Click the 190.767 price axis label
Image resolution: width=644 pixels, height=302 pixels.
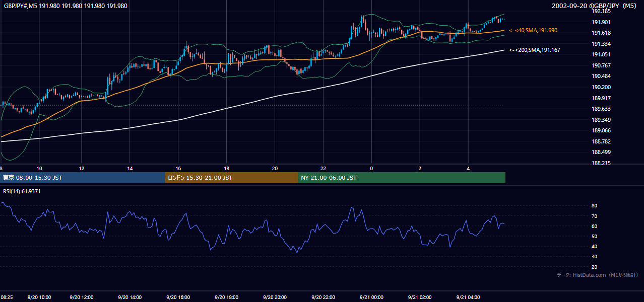(601, 65)
